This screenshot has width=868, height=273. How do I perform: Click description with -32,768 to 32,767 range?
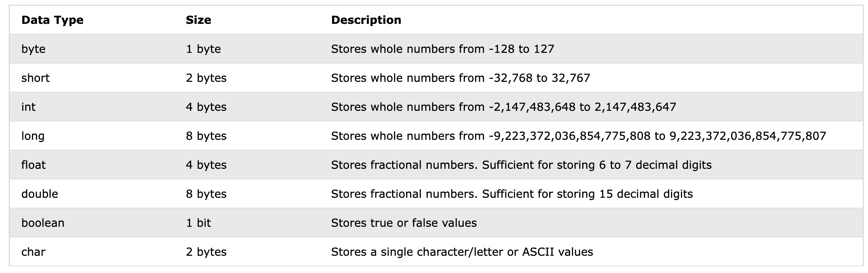pos(460,78)
